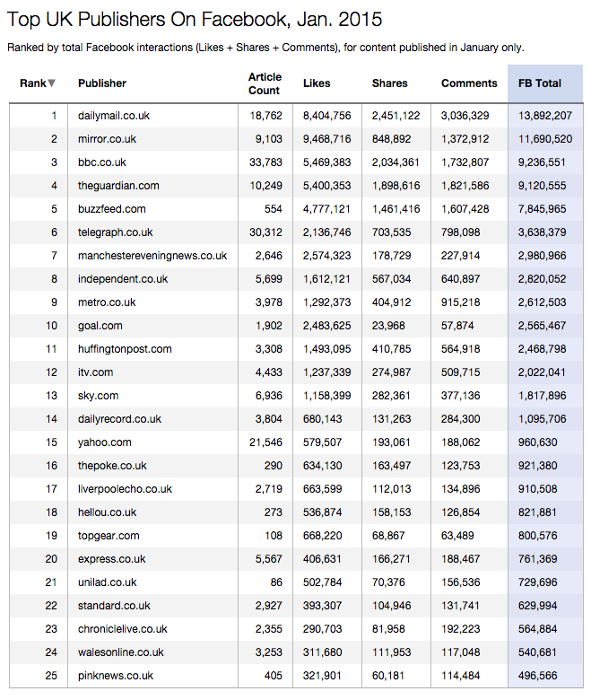Sort table by Publisher column header
Image resolution: width=591 pixels, height=700 pixels.
pos(102,83)
